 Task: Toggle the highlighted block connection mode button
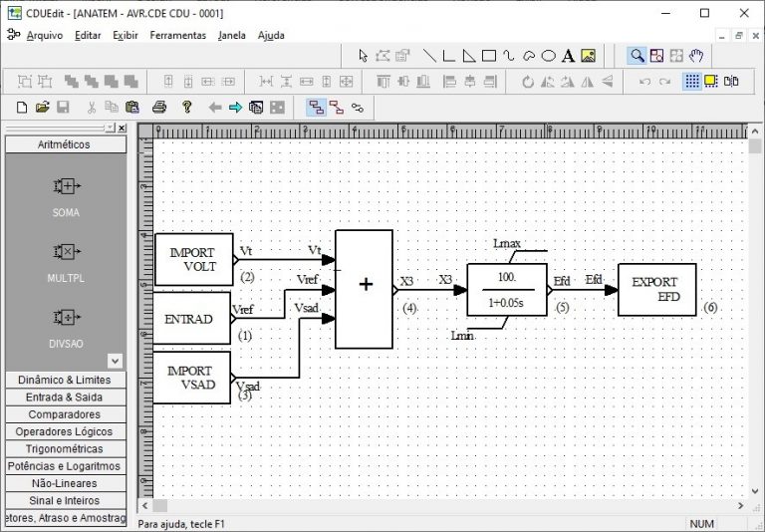[316, 107]
